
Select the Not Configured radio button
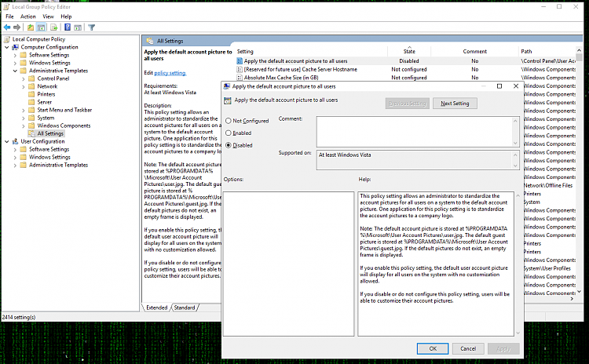(x=229, y=121)
